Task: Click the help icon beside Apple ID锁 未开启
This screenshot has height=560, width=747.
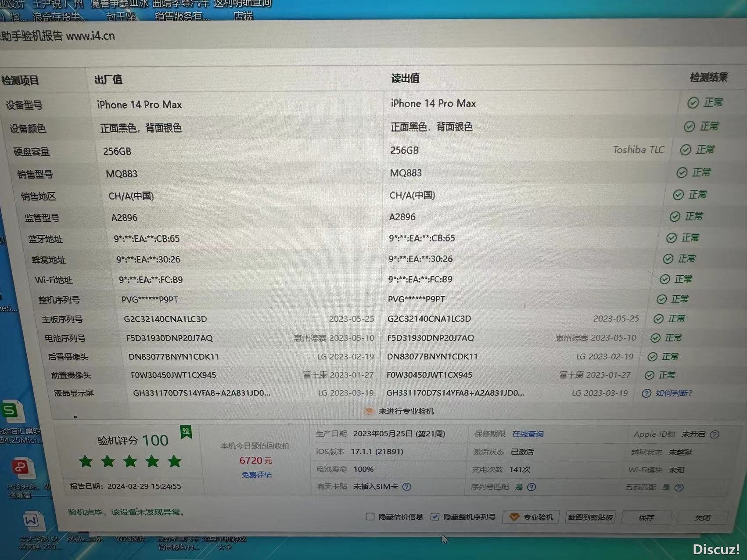Action: (715, 434)
